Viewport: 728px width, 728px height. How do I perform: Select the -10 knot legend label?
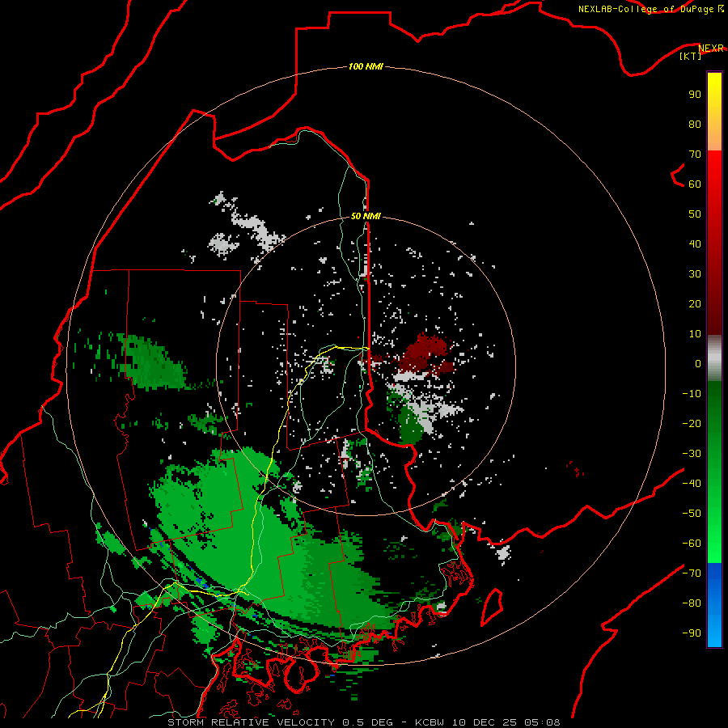pos(692,394)
